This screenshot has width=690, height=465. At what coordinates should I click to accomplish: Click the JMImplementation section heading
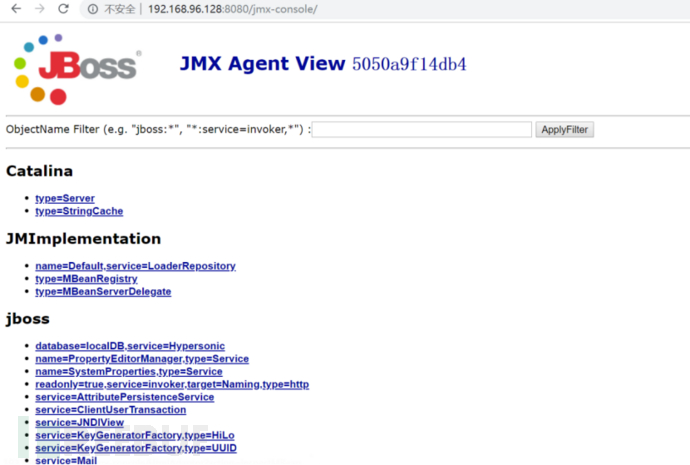coord(84,239)
